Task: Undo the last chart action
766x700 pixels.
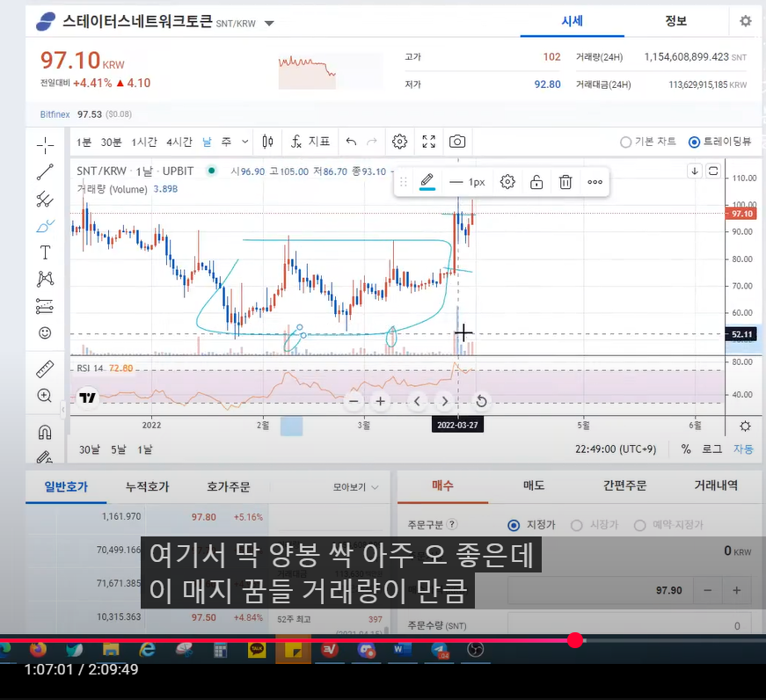Action: [x=351, y=142]
